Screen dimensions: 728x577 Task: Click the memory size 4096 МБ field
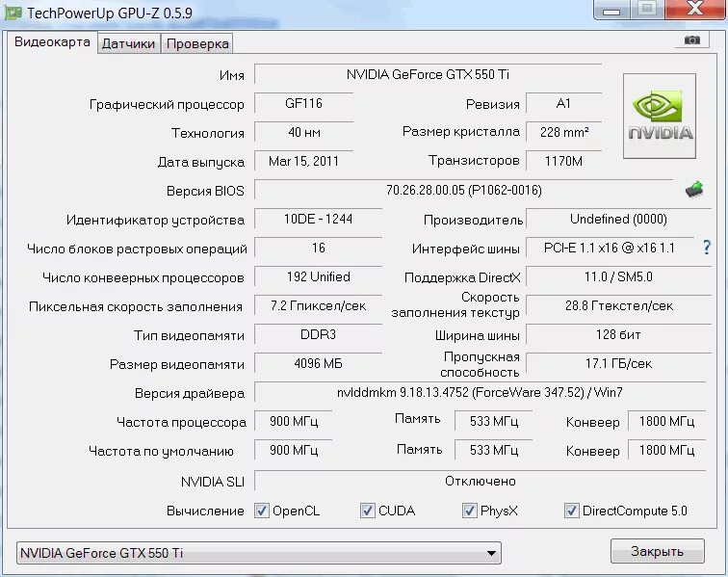click(318, 363)
